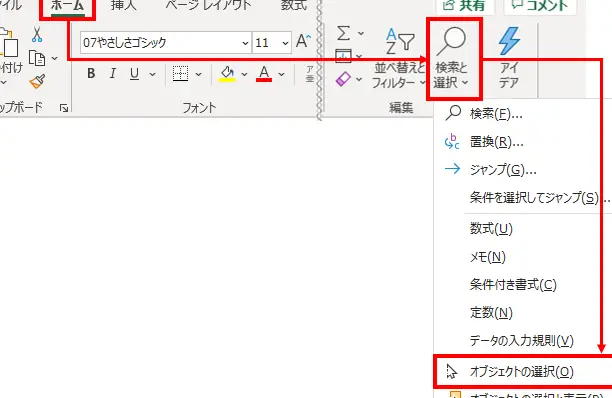
Task: Click the Comments (コメント) button
Action: (x=540, y=6)
